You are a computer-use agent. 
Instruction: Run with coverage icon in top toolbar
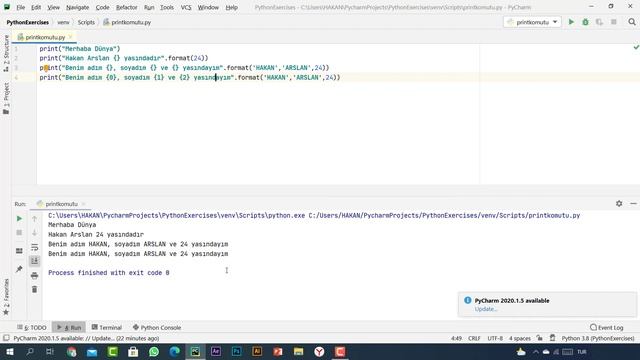coord(599,22)
